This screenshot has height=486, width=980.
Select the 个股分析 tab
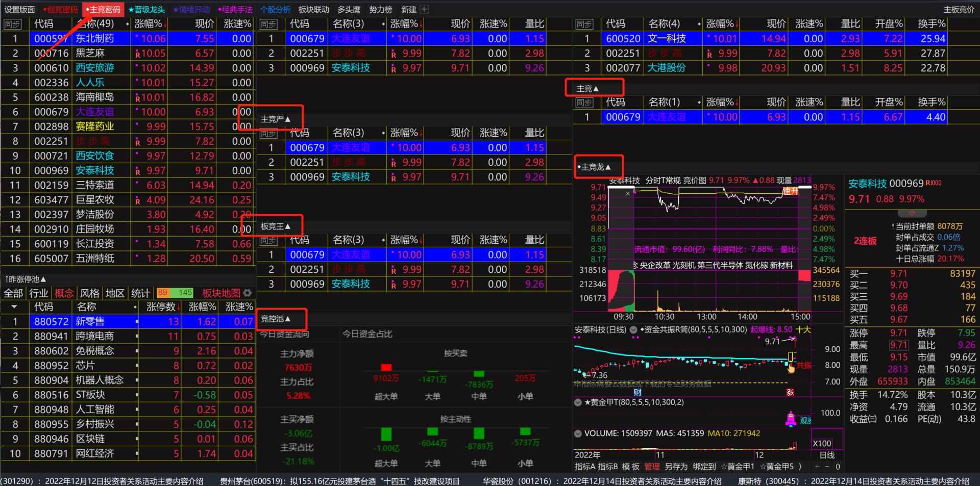tap(275, 9)
